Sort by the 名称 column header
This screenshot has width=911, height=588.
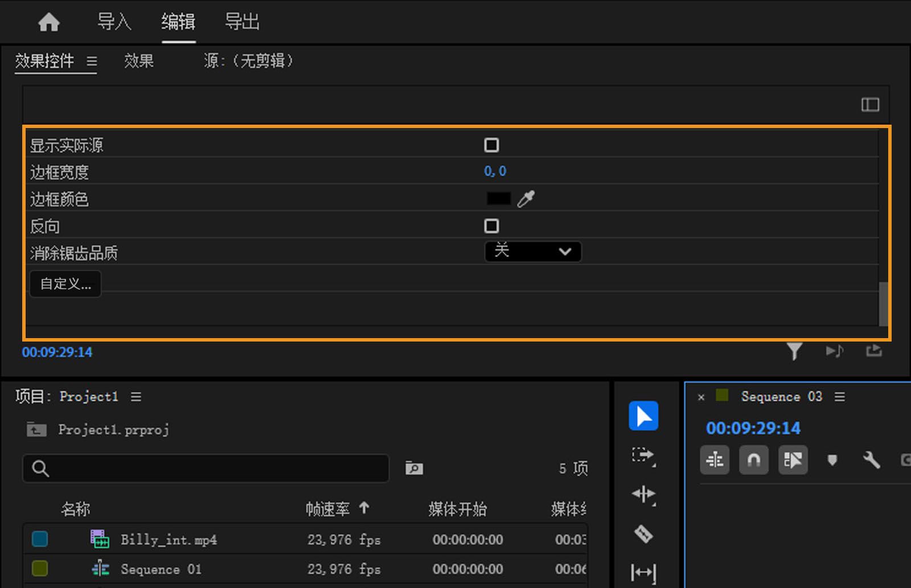76,509
